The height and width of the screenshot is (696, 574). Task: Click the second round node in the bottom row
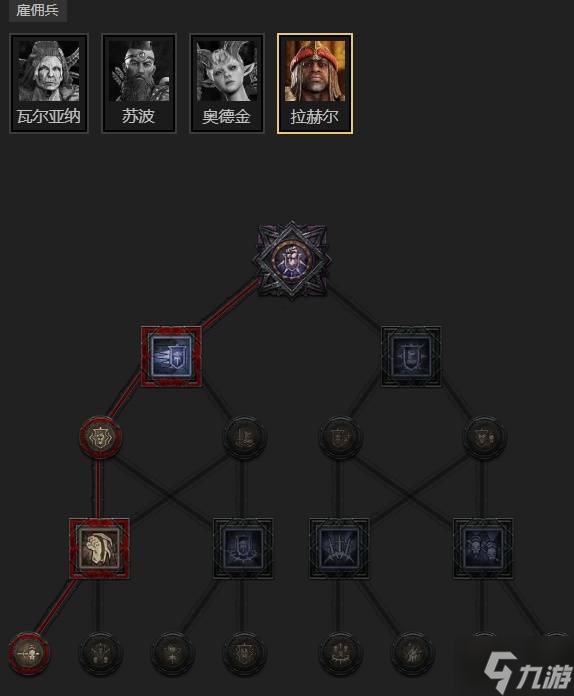(100, 654)
